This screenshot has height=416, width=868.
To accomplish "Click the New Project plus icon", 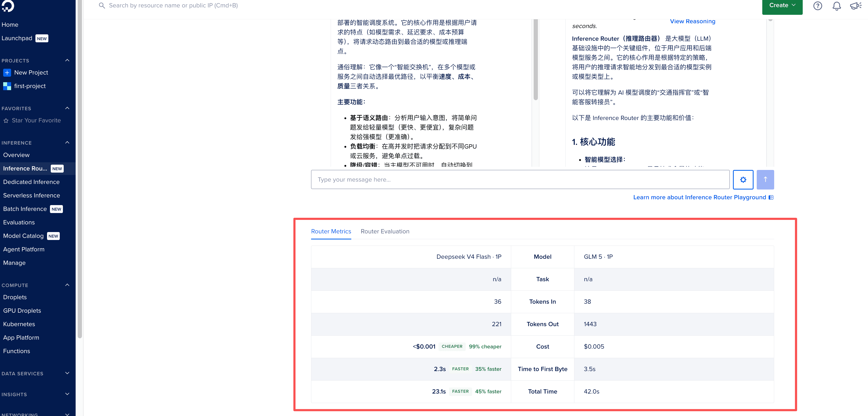I will pos(7,72).
